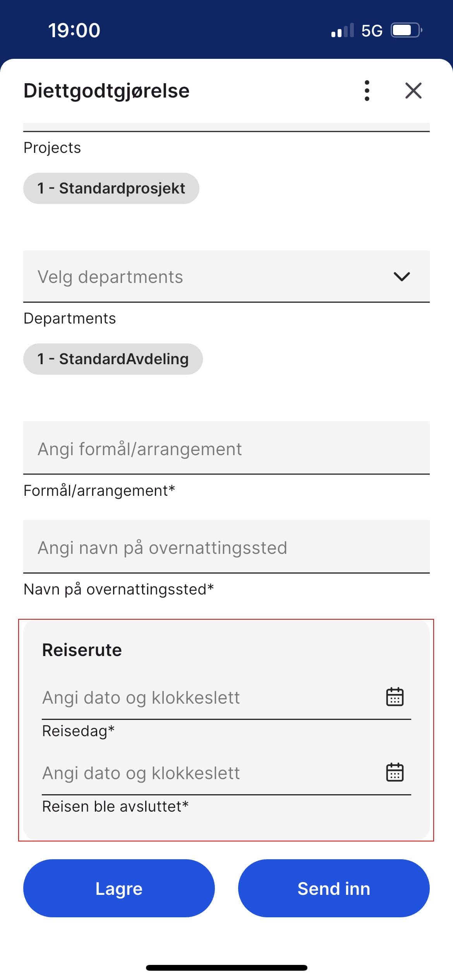Click the Navn på overnattingssted field
This screenshot has height=980, width=453.
[x=226, y=547]
